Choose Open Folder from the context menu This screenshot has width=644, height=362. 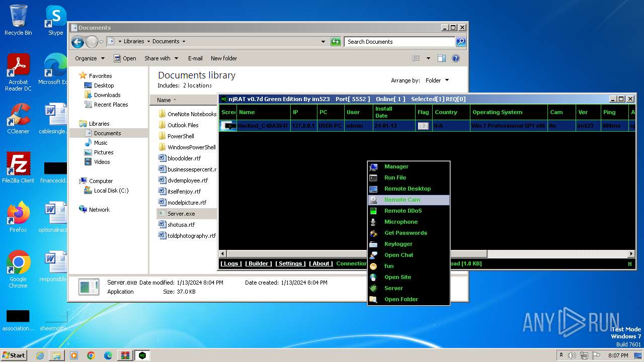(409, 299)
